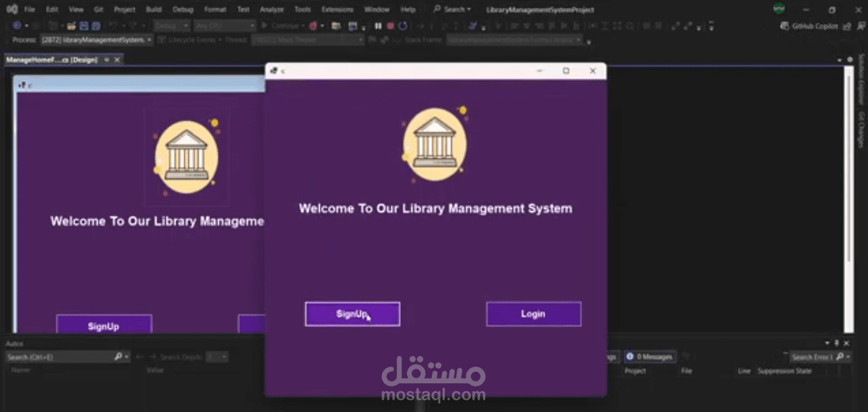Toggle the 0 Messages filter
The width and height of the screenshot is (868, 412).
pyautogui.click(x=649, y=357)
